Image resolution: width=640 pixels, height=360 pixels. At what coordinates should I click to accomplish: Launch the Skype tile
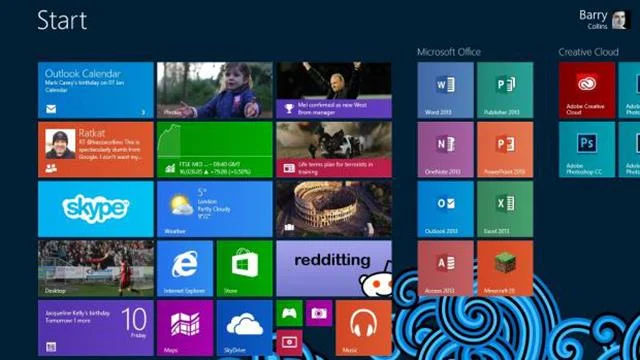point(96,209)
